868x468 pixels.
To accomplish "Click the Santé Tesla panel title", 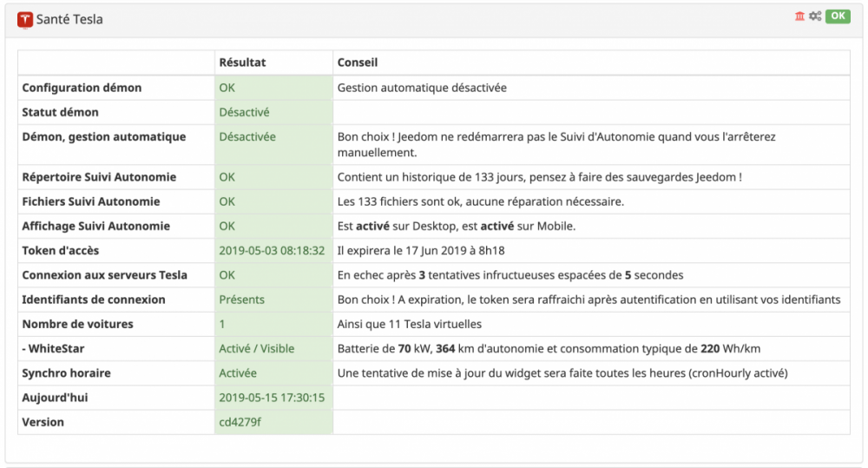I will point(69,19).
